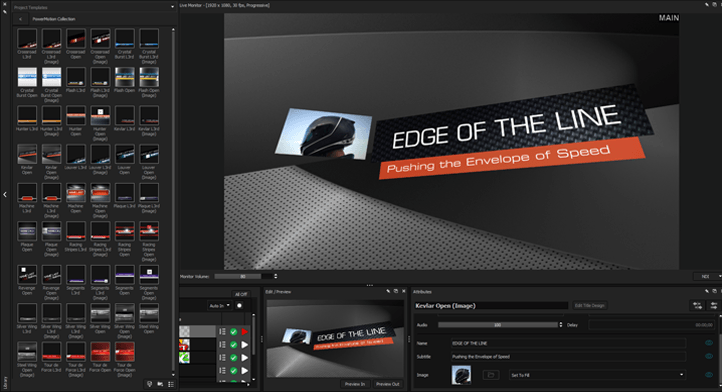Pin the Attributes panel

pyautogui.click(x=707, y=291)
